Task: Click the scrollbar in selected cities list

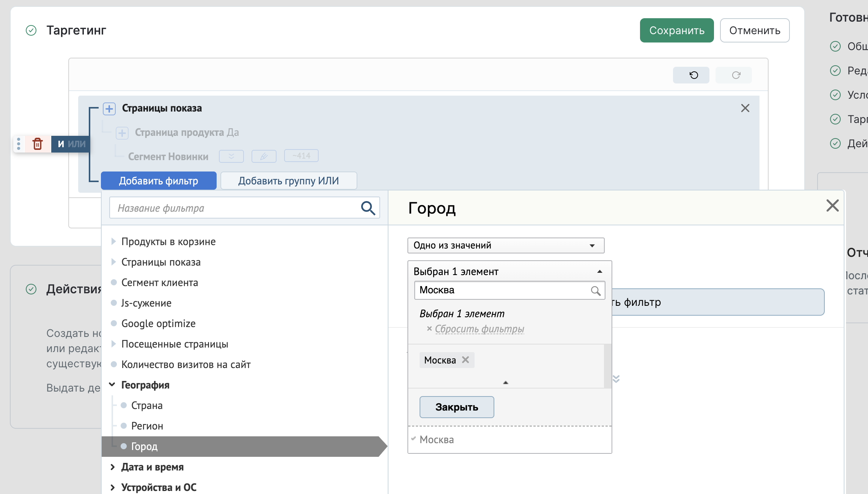Action: click(x=607, y=366)
